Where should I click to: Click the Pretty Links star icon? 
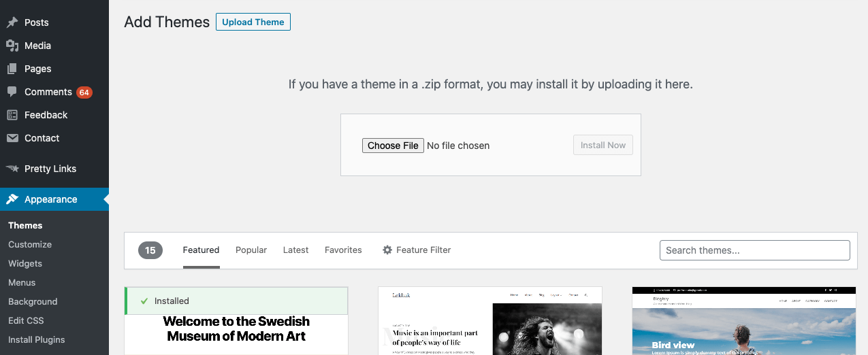(x=12, y=169)
